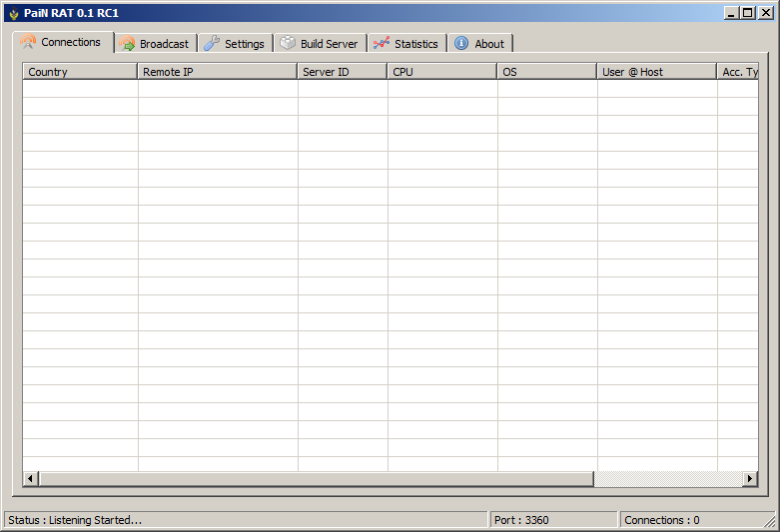Select the OS column header
The height and width of the screenshot is (532, 780).
[547, 72]
